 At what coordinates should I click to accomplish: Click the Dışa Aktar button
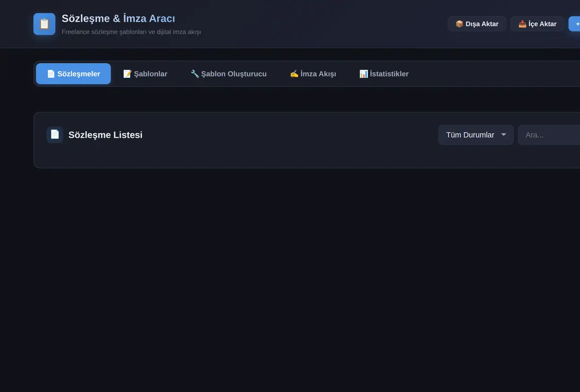tap(477, 24)
